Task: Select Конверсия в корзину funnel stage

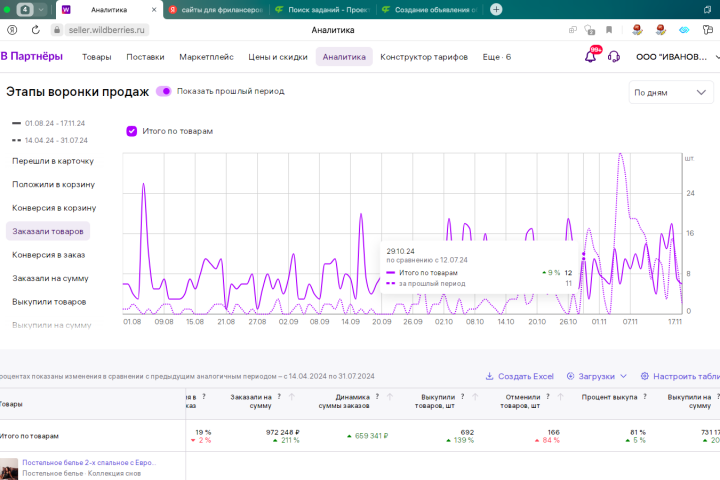Action: (x=54, y=208)
